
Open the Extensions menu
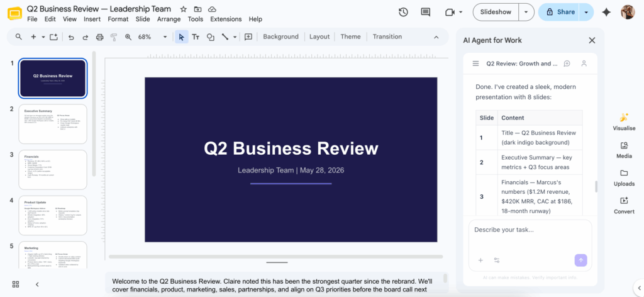coord(226,20)
